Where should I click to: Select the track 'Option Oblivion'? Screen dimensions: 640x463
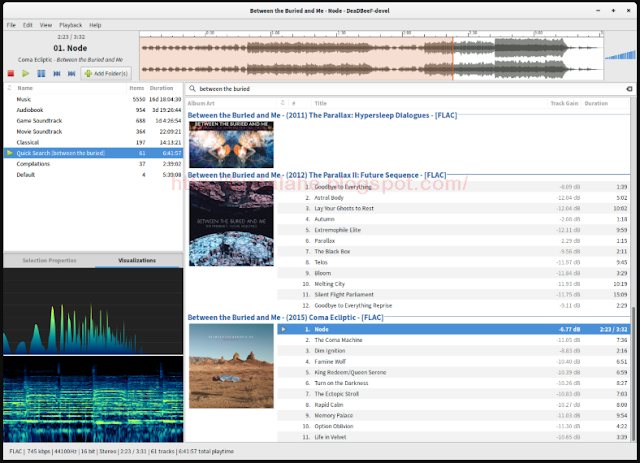tap(453, 426)
